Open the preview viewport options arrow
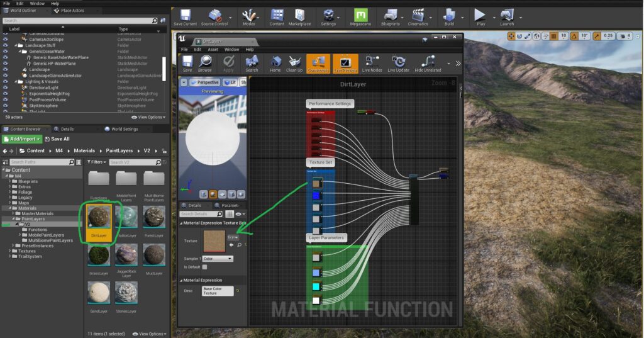Viewport: 644px width, 338px height. click(x=184, y=82)
